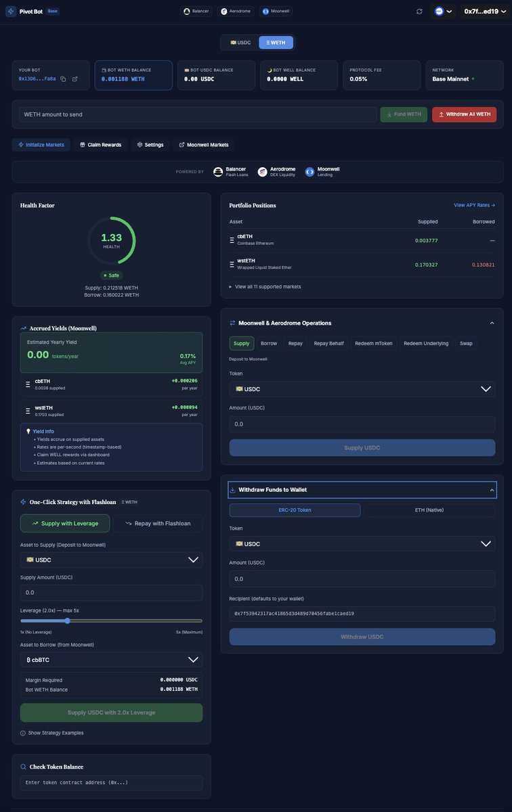Open the Settings button
This screenshot has height=812, width=512.
[150, 145]
